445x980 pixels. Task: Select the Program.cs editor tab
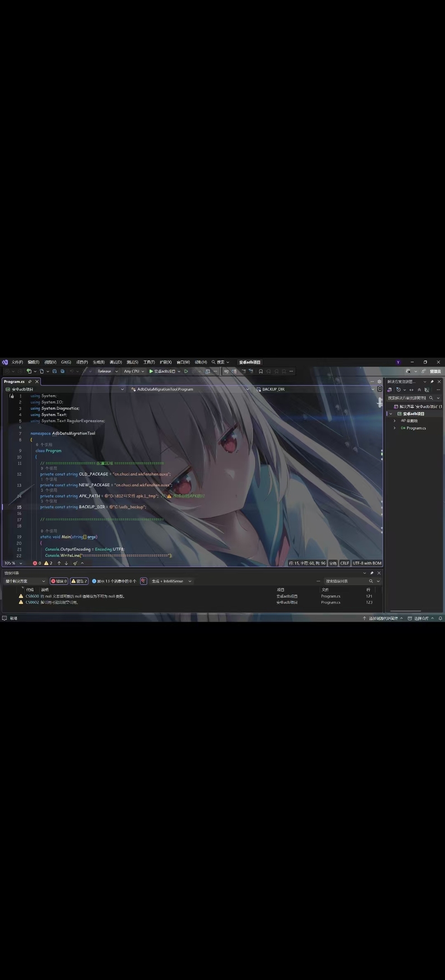(14, 382)
